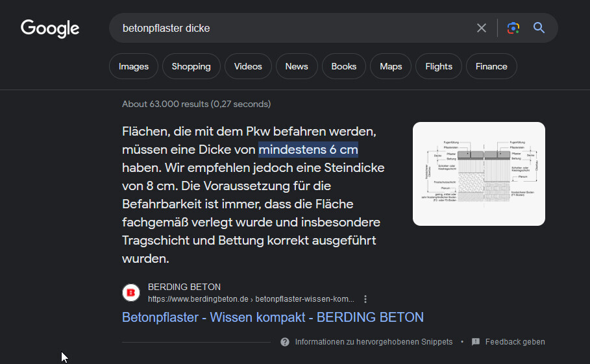Switch to the Images tab
The width and height of the screenshot is (590, 364).
pyautogui.click(x=134, y=66)
